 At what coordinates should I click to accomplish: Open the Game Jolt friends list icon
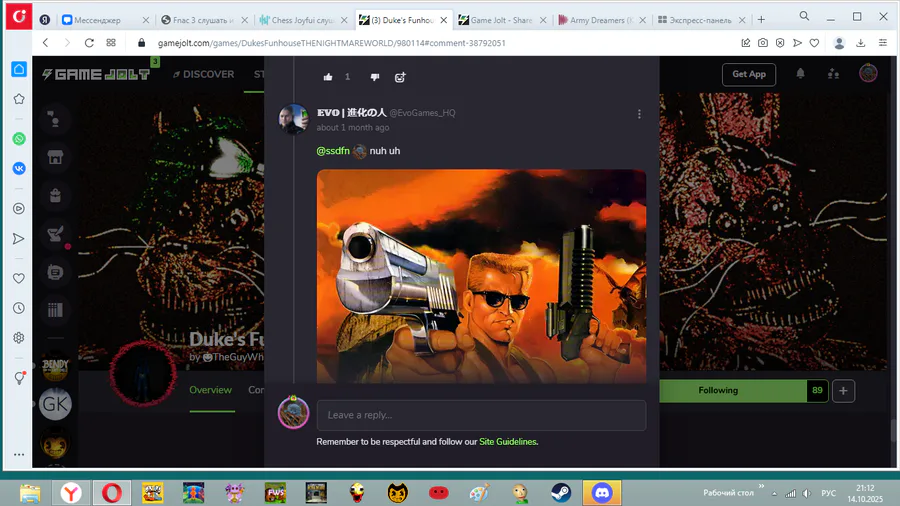coord(833,74)
